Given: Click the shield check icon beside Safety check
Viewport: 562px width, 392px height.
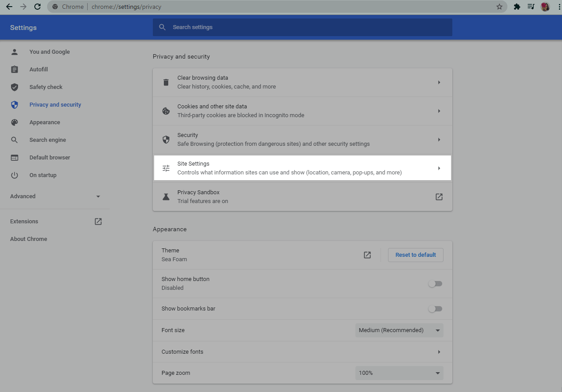Looking at the screenshot, I should click(15, 87).
